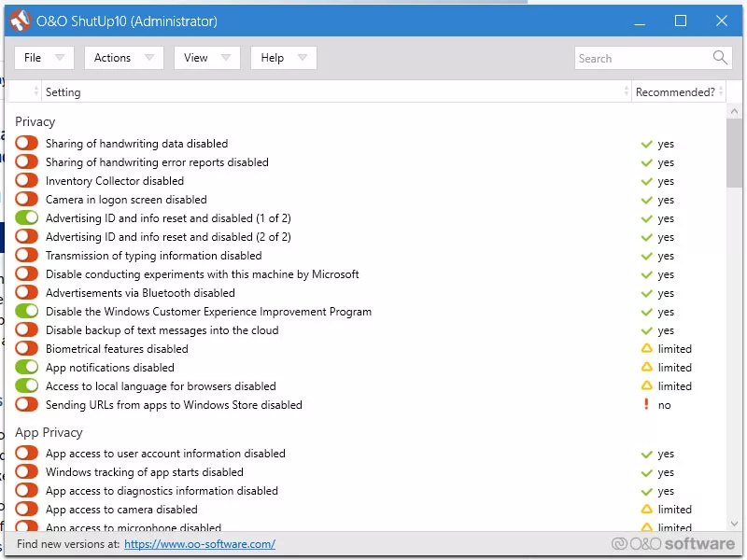The width and height of the screenshot is (747, 560).
Task: Click red exclamation icon for Sending URLs row
Action: (x=646, y=404)
